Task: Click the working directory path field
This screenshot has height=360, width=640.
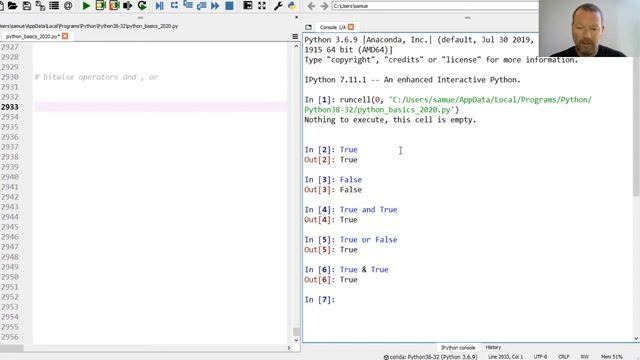Action: click(435, 6)
